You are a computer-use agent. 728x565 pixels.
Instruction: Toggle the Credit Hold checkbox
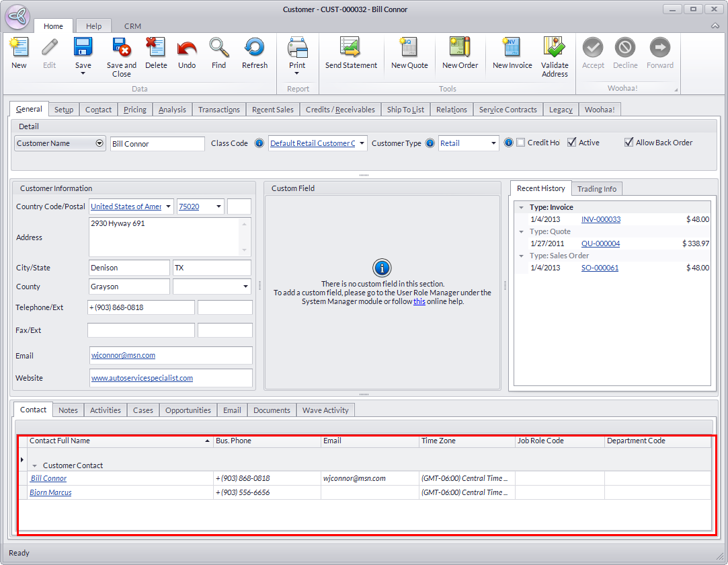click(521, 143)
